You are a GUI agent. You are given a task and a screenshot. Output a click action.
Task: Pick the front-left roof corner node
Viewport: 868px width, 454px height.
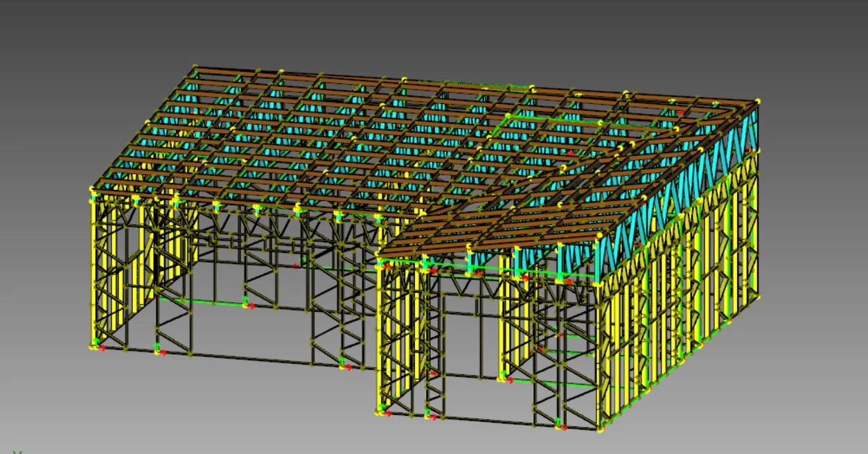coord(91,189)
